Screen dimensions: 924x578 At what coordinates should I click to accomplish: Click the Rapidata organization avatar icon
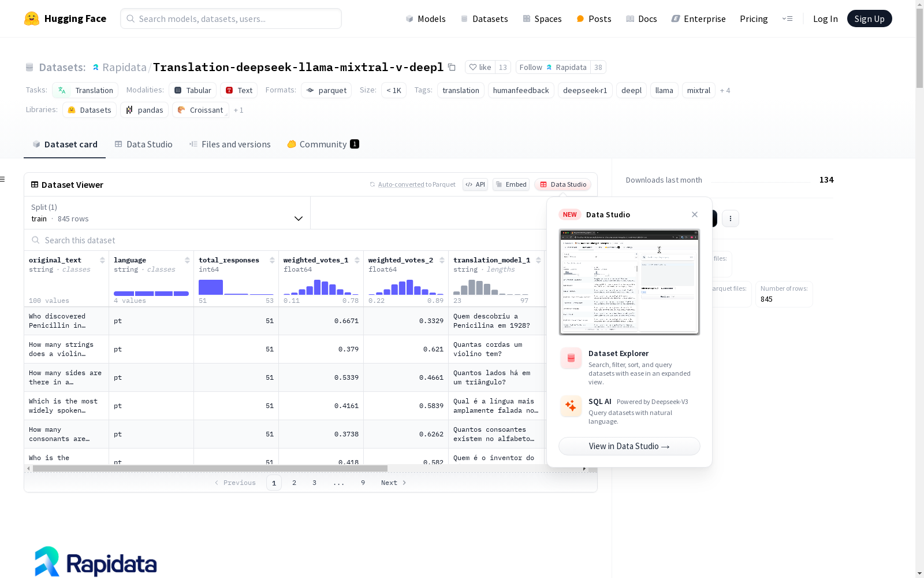pyautogui.click(x=95, y=67)
